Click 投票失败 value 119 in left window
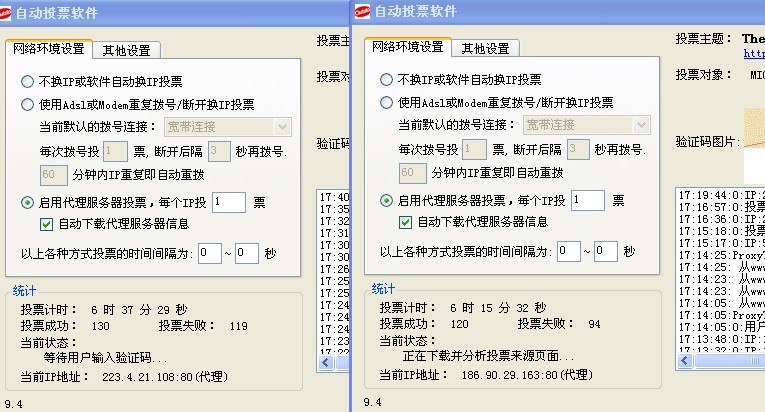 pos(239,326)
